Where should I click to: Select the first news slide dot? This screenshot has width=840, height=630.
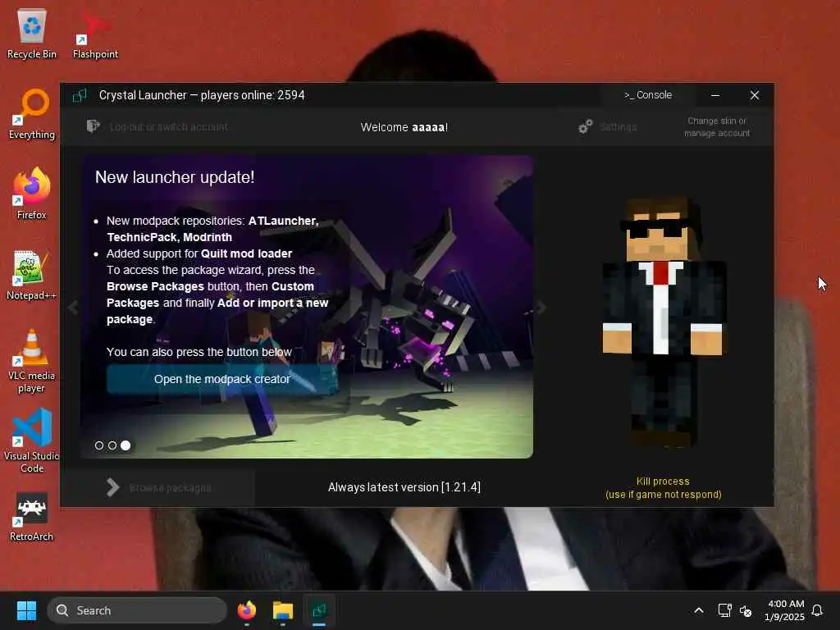coord(99,445)
